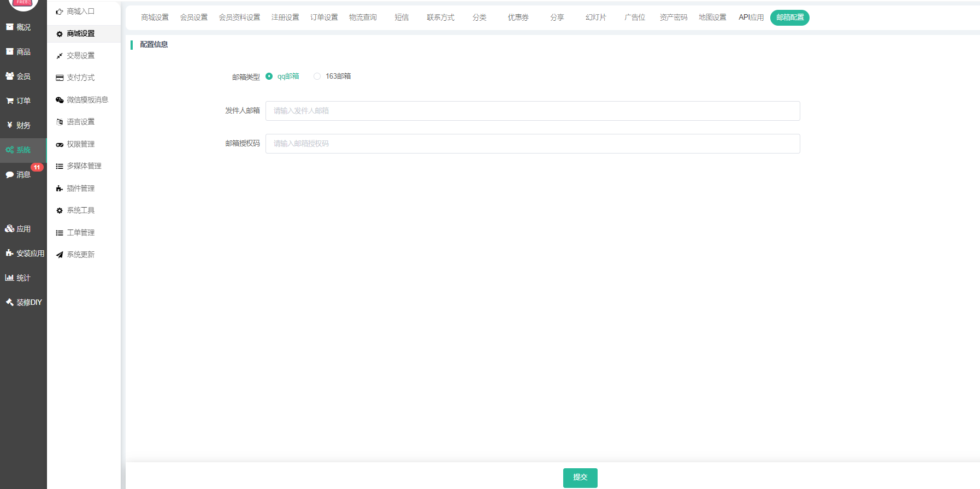980x489 pixels.
Task: Click the 消息 chat bubble icon
Action: 9,175
